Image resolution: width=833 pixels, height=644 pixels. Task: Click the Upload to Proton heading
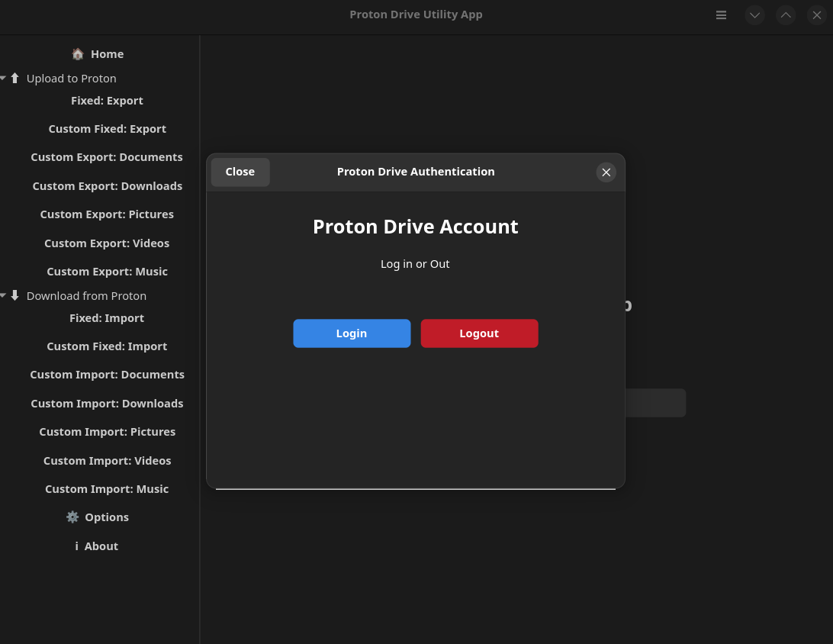point(71,79)
